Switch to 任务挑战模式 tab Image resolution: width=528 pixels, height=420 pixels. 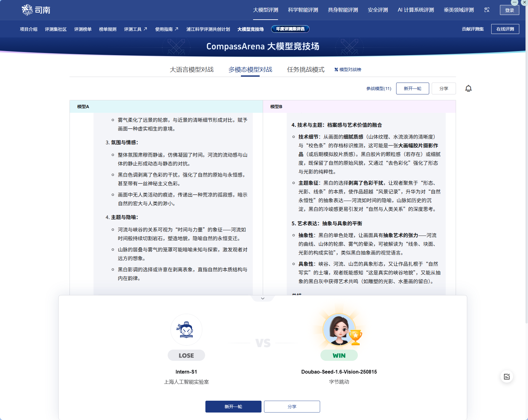coord(306,69)
